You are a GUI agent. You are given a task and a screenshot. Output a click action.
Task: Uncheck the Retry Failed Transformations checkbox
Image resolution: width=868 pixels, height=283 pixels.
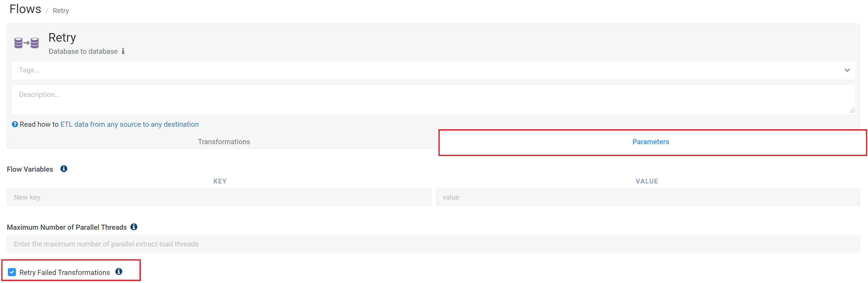click(12, 272)
